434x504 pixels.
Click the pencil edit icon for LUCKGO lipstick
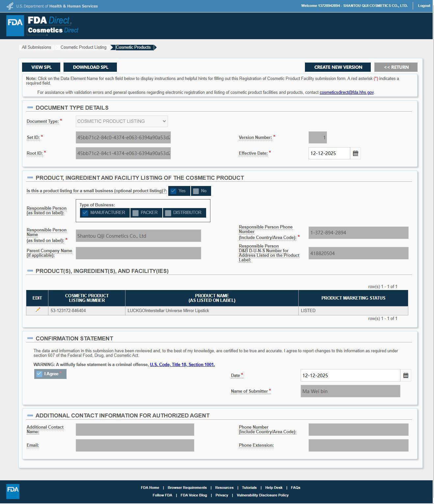38,310
